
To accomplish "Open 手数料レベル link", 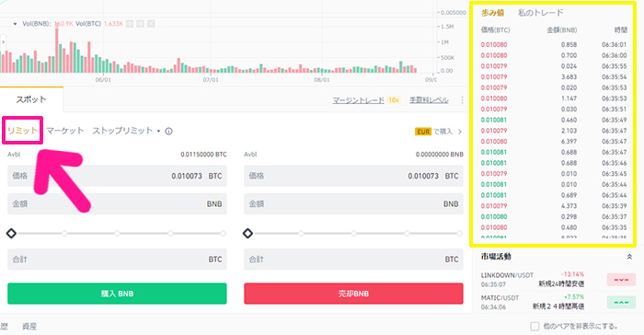I will pyautogui.click(x=429, y=100).
